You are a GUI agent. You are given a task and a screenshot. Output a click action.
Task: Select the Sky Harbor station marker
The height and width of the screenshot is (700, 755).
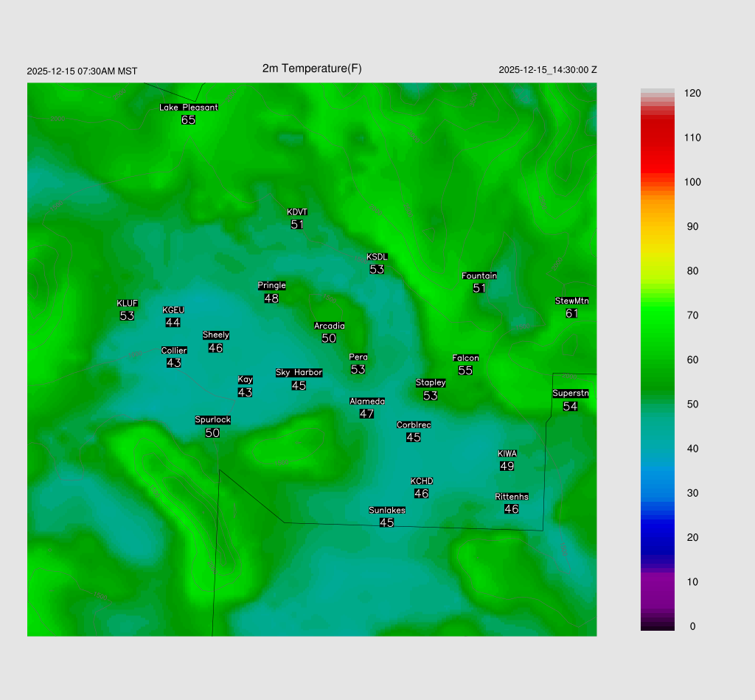299,373
